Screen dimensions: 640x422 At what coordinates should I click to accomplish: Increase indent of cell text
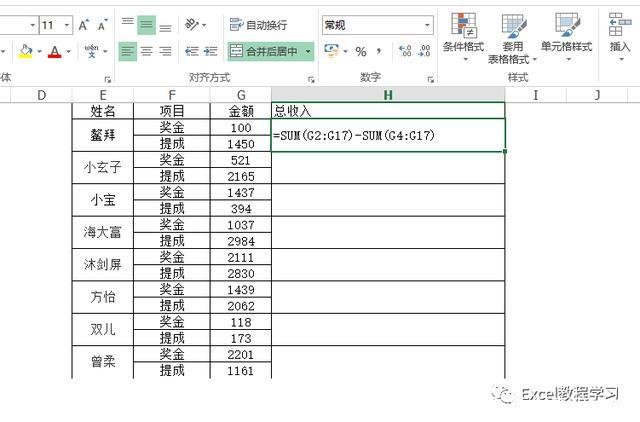point(210,51)
